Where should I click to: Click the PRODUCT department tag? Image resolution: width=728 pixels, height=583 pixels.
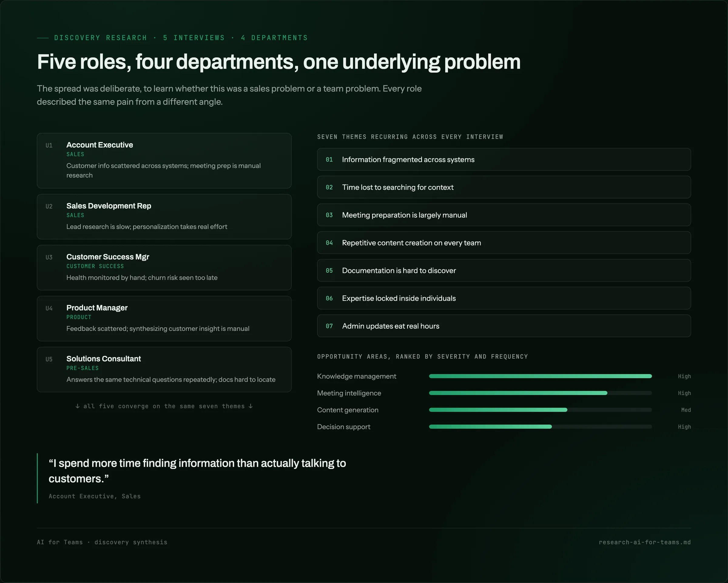pyautogui.click(x=79, y=317)
